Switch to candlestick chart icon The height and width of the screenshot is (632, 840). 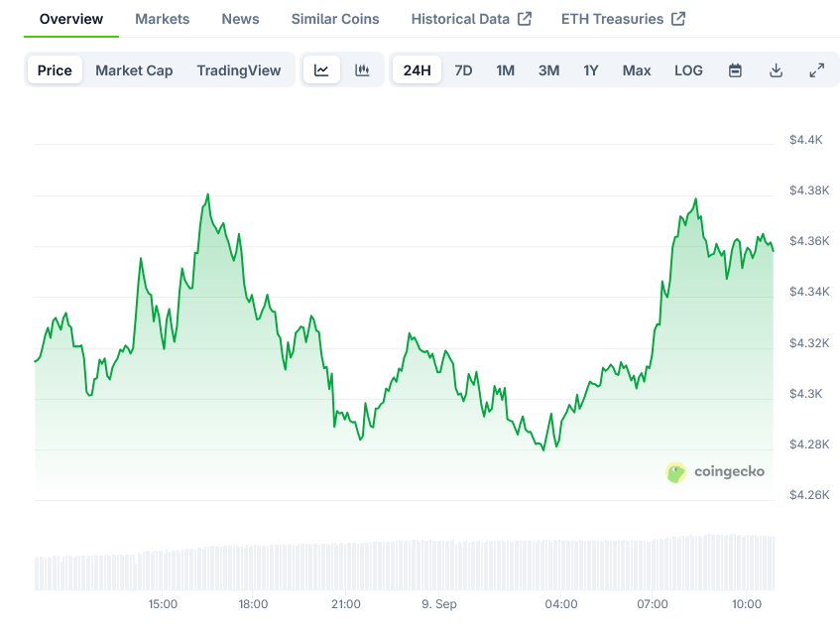pos(362,70)
